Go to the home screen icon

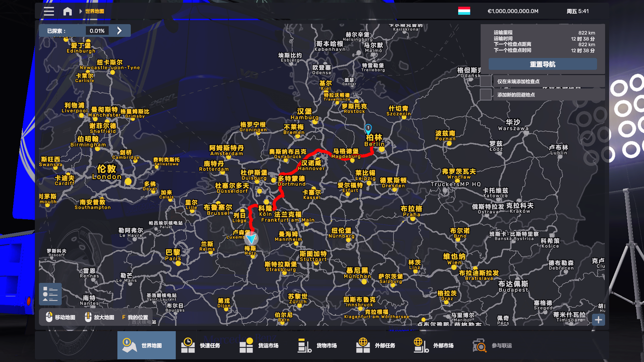(67, 11)
